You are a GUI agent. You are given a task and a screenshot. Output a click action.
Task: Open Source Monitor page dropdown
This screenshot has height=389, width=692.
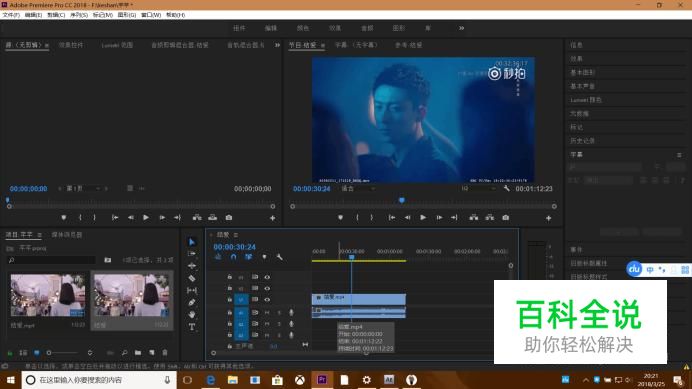pos(83,189)
